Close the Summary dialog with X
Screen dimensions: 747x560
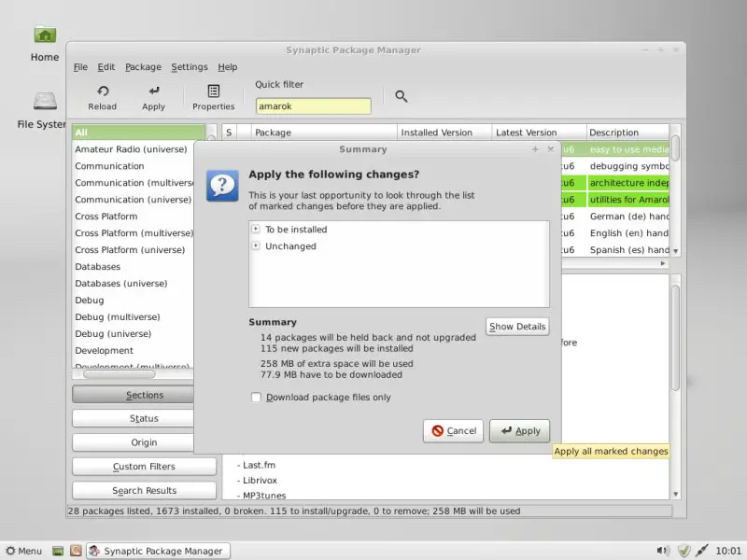[x=551, y=149]
